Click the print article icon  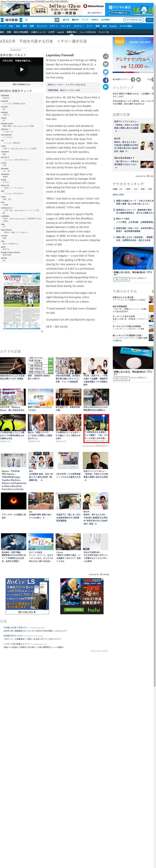pos(106,64)
